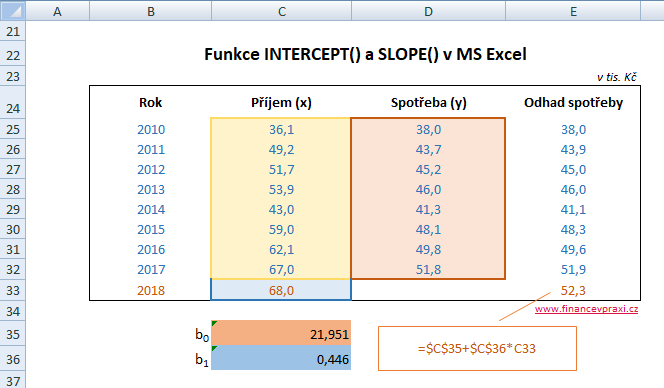Select row 36 header
The width and height of the screenshot is (664, 388).
13,359
